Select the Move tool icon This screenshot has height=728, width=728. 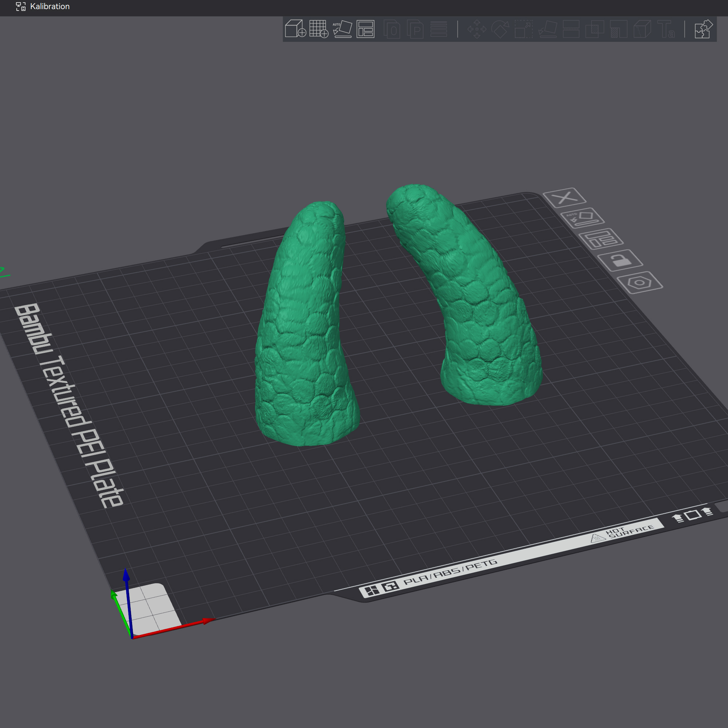coord(477,29)
